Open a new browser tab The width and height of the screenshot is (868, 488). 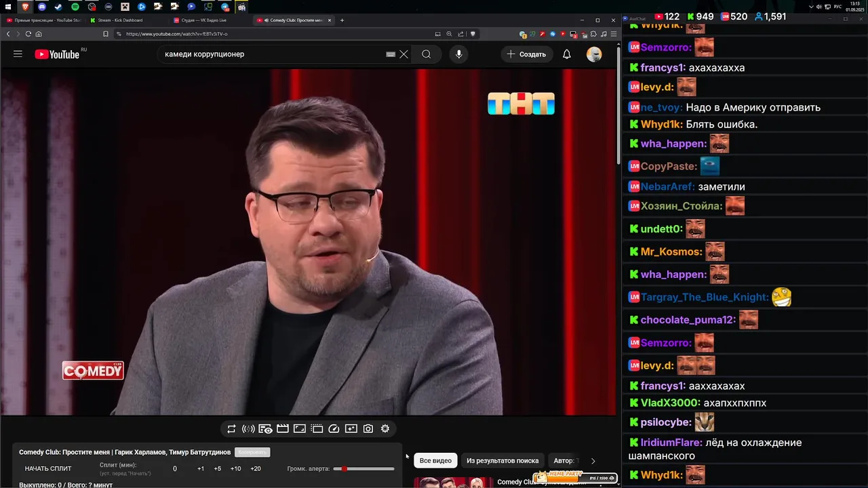tap(342, 20)
